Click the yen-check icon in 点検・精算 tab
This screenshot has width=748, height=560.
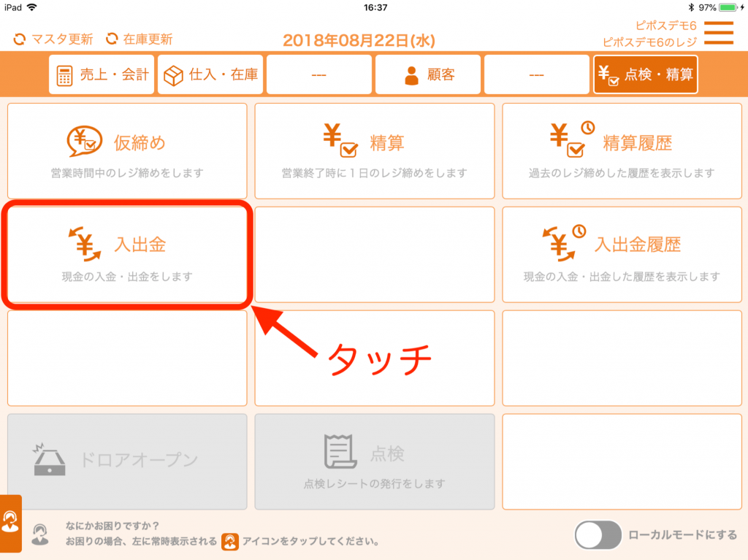(x=608, y=75)
